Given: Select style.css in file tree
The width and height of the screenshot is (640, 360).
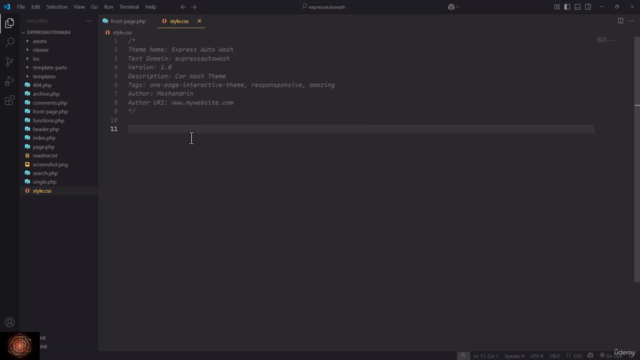Looking at the screenshot, I should (42, 191).
